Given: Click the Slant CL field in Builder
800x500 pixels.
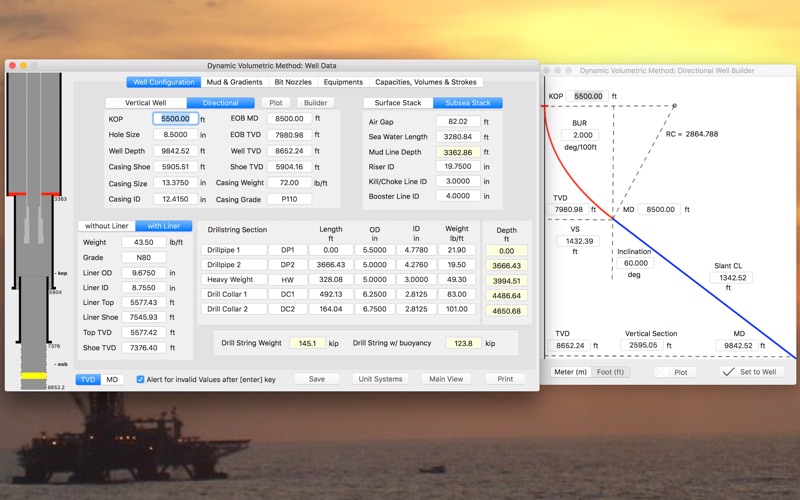Looking at the screenshot, I should click(731, 278).
